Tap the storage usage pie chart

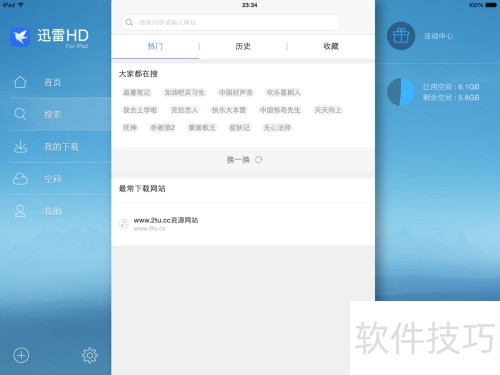click(401, 92)
